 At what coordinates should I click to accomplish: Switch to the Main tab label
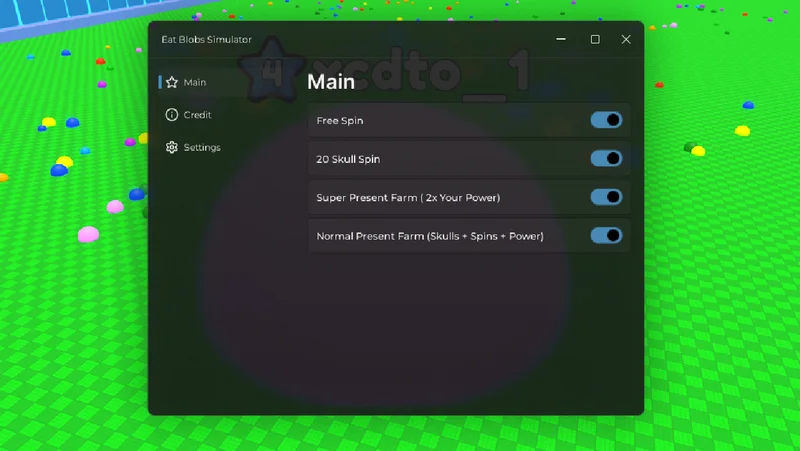click(195, 82)
